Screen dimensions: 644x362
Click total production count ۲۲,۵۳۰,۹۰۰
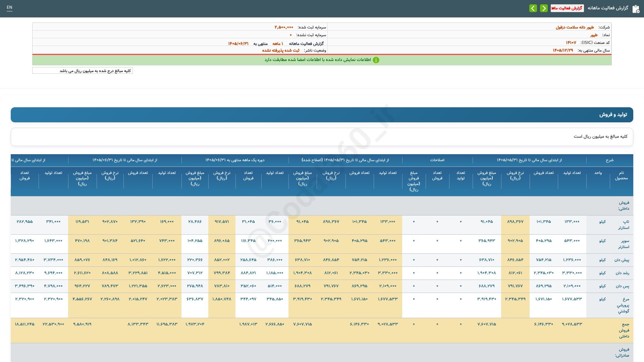(x=53, y=324)
